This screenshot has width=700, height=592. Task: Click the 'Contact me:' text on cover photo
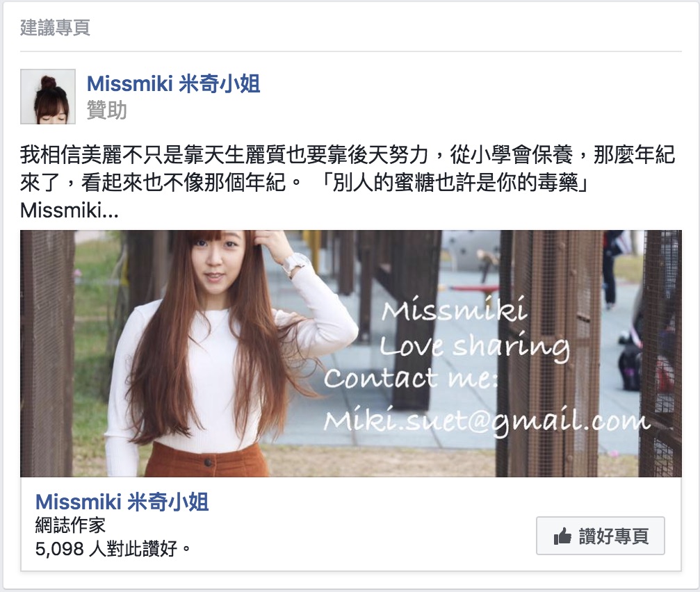[411, 378]
